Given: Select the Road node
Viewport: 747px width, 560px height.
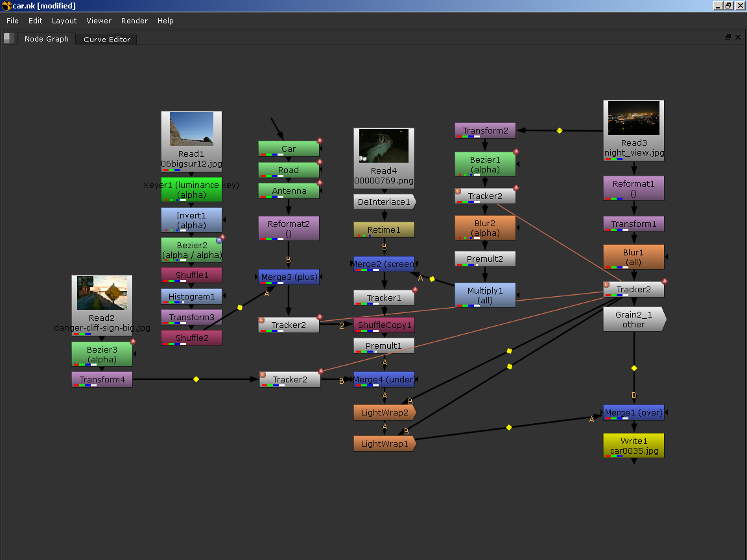Looking at the screenshot, I should [x=289, y=170].
